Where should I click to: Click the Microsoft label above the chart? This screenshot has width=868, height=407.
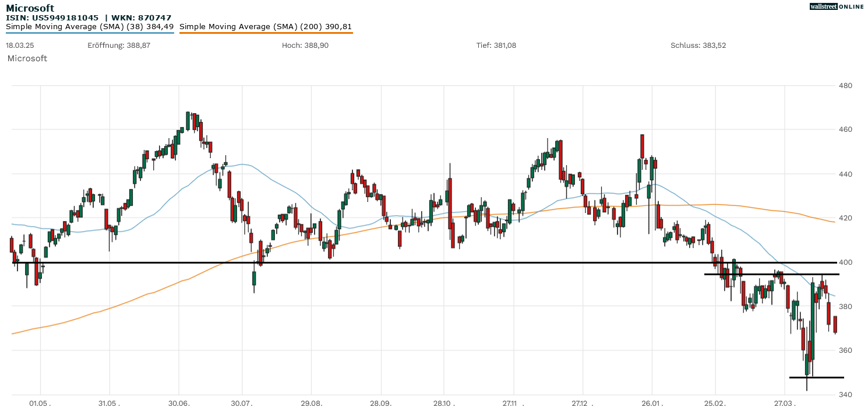[27, 58]
